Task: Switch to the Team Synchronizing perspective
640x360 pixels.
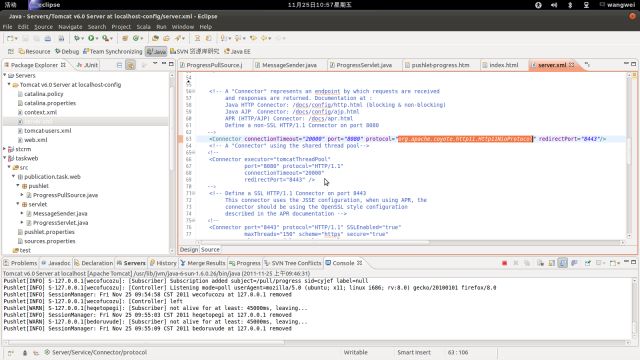Action: point(112,51)
